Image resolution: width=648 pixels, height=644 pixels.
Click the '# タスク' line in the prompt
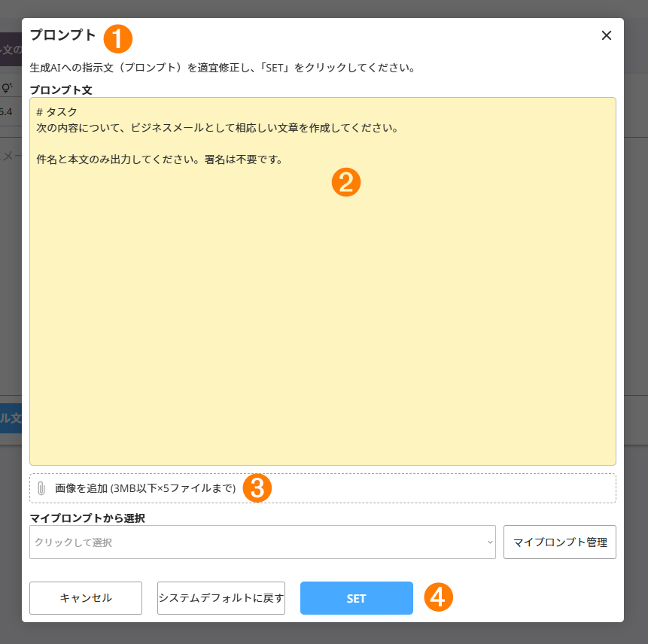coord(57,112)
